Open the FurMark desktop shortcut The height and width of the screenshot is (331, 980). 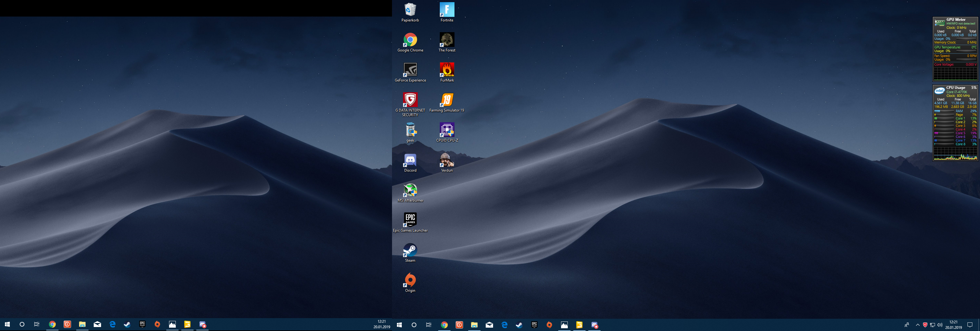(447, 70)
